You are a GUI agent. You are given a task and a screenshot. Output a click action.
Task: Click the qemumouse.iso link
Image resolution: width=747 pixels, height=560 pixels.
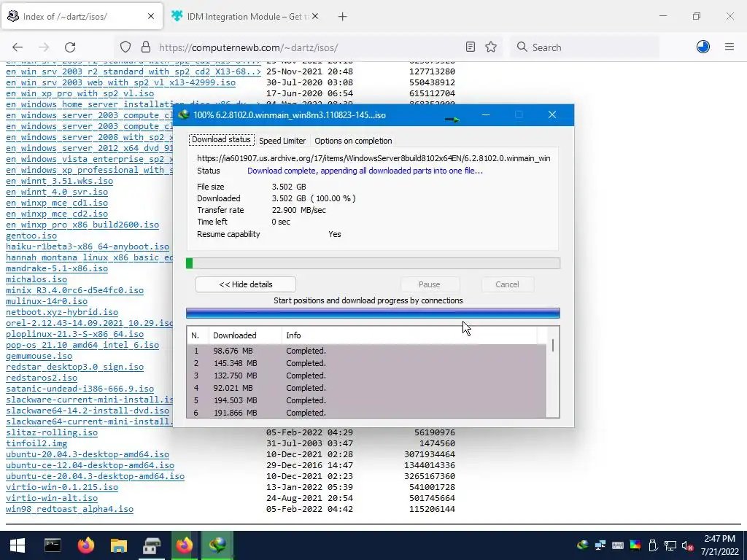[39, 356]
